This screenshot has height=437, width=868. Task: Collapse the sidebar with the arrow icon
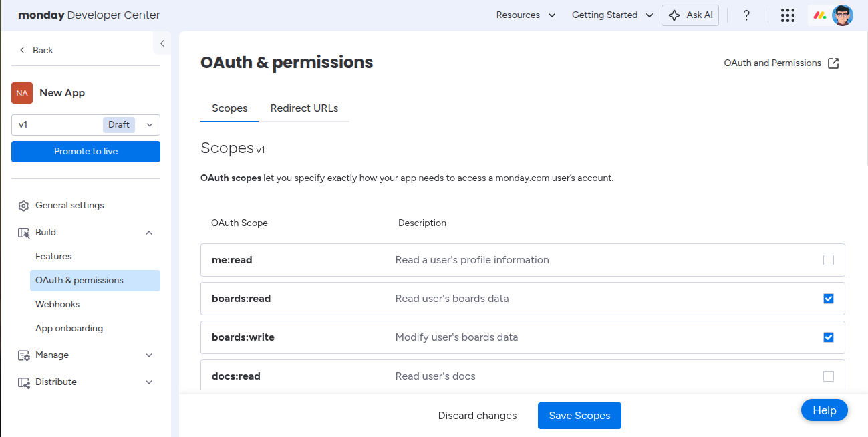pos(162,44)
